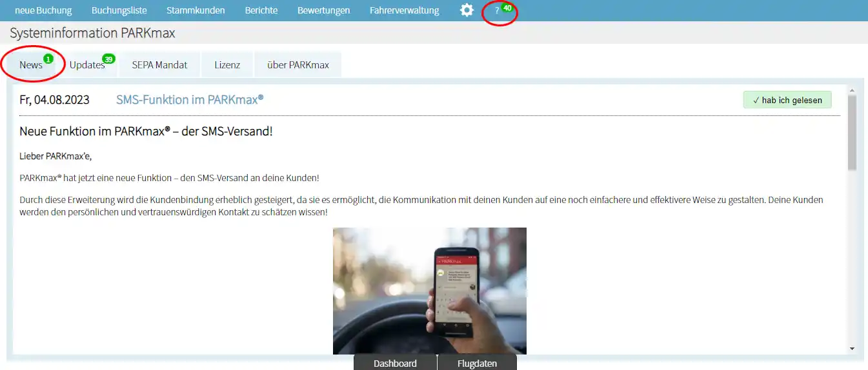This screenshot has height=370, width=868.
Task: Click the Flugdaten button at the bottom
Action: pyautogui.click(x=477, y=363)
